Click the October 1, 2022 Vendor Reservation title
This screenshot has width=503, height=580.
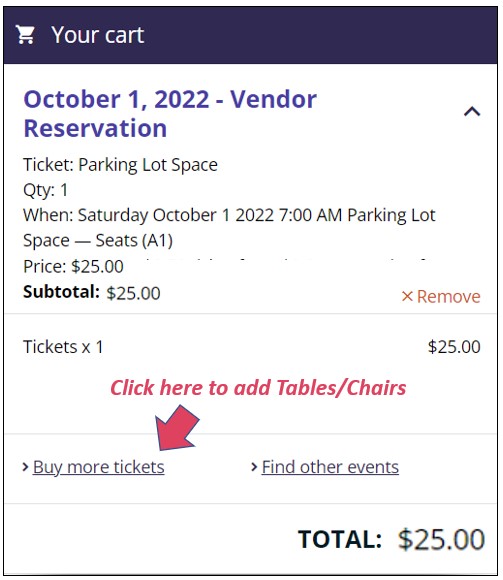(x=170, y=114)
